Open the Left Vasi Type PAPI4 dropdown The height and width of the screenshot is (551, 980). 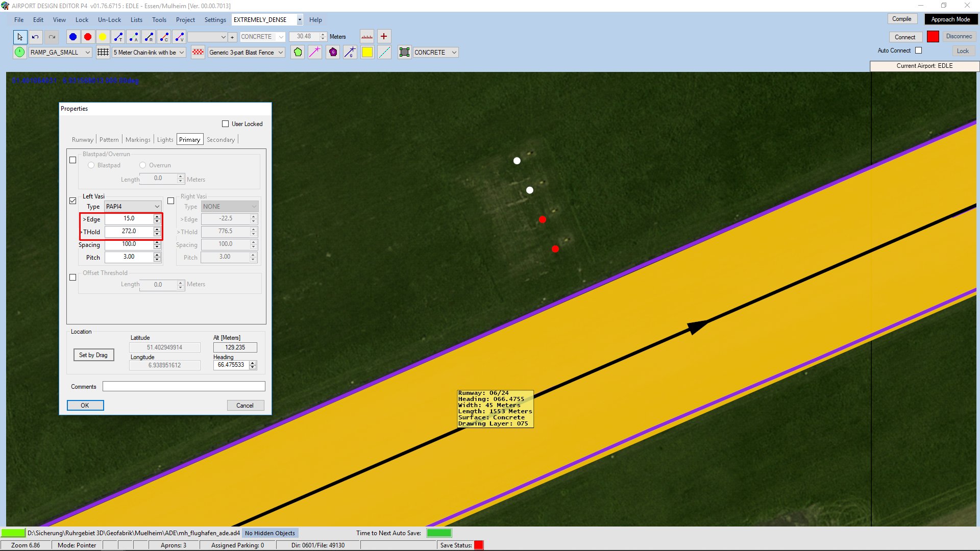(x=133, y=207)
